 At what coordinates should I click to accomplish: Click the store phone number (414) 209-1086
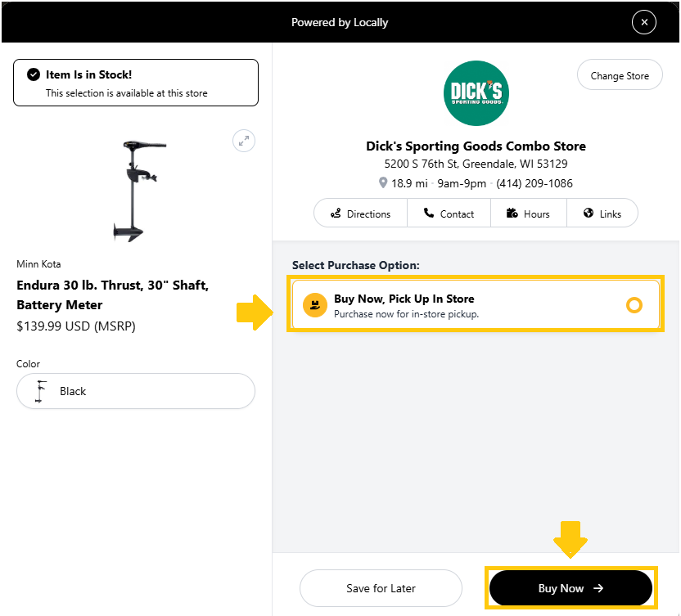tap(534, 183)
